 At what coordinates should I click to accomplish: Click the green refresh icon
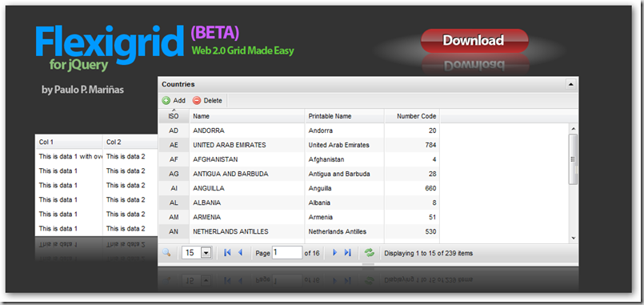(370, 253)
